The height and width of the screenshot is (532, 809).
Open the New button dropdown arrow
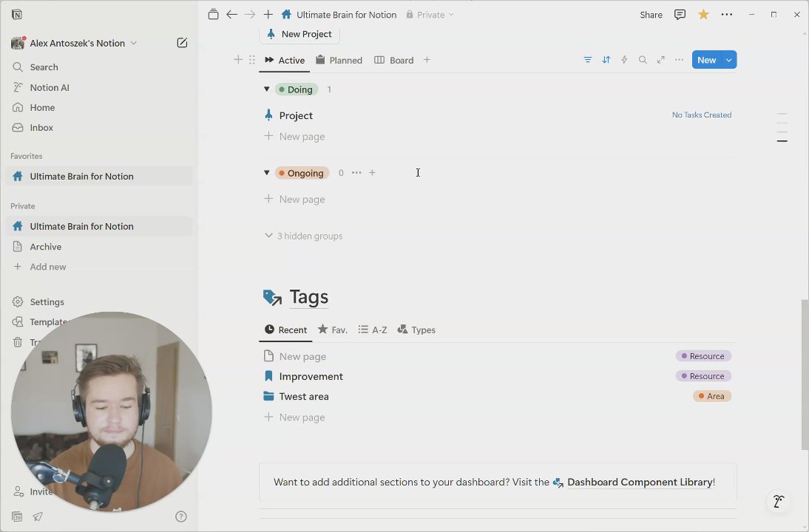pos(729,60)
